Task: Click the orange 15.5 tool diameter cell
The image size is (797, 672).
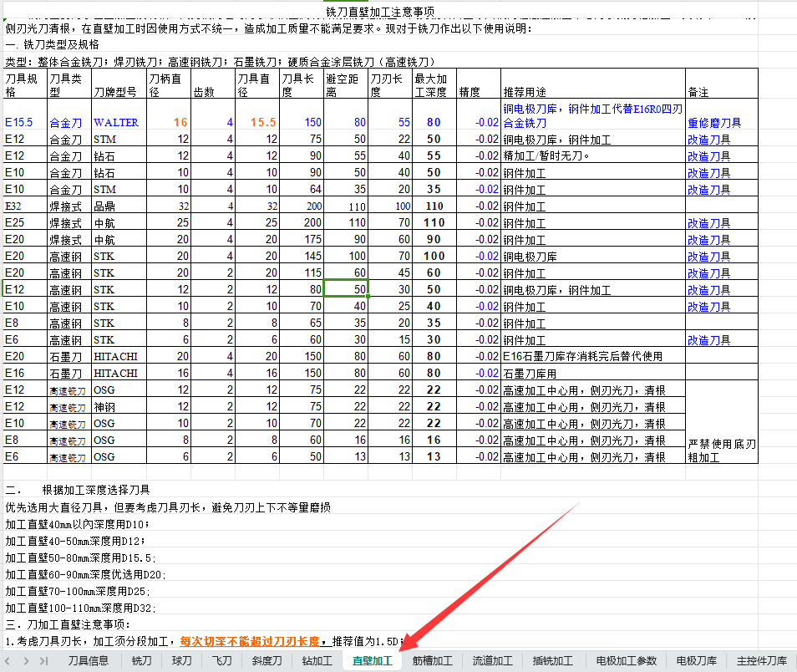Action: click(x=257, y=114)
